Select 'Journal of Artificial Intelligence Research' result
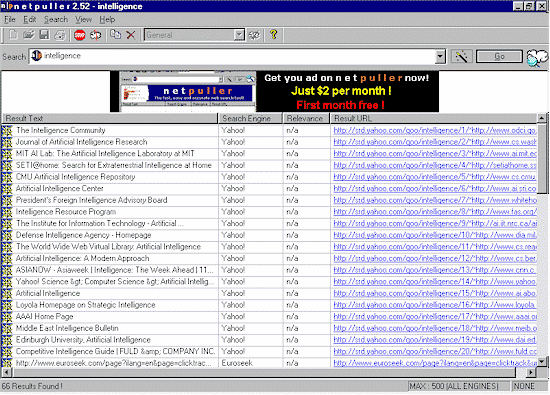 click(81, 142)
